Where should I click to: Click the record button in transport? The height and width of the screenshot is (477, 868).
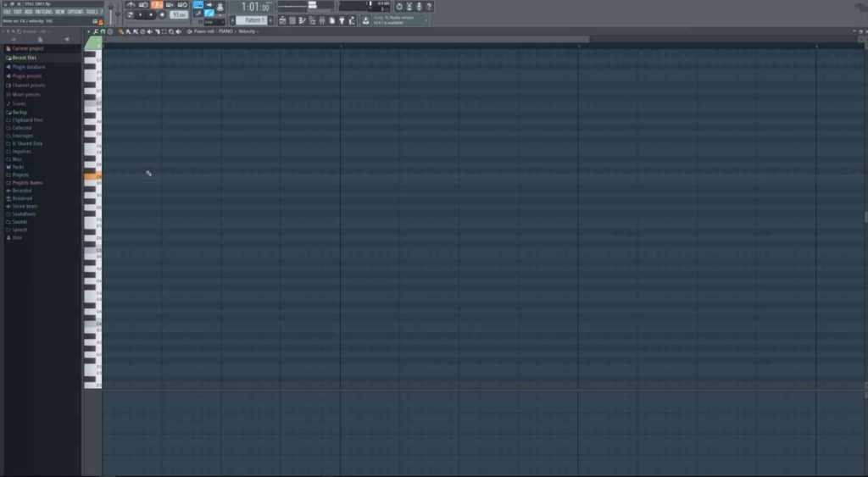point(162,15)
